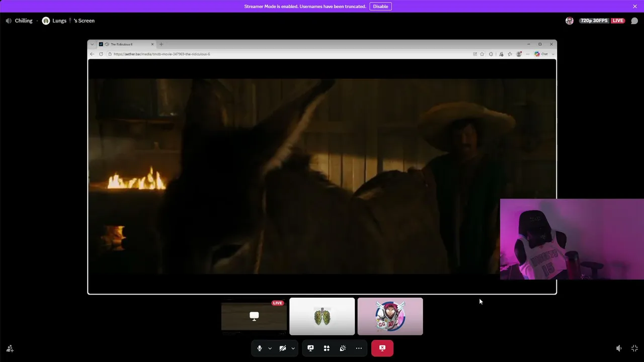Viewport: 644px width, 362px height.
Task: Open a new tab in shared browser
Action: [x=161, y=44]
